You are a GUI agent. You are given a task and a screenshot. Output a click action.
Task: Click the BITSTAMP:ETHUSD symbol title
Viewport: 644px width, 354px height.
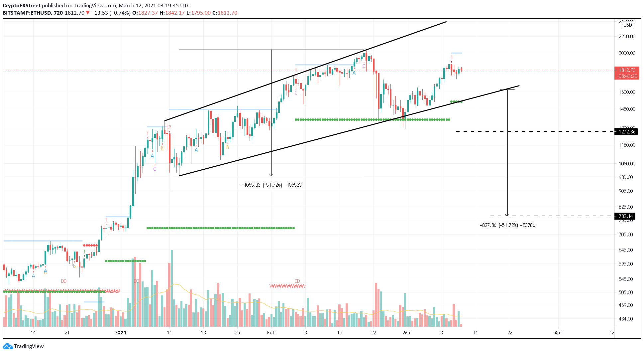[x=27, y=13]
